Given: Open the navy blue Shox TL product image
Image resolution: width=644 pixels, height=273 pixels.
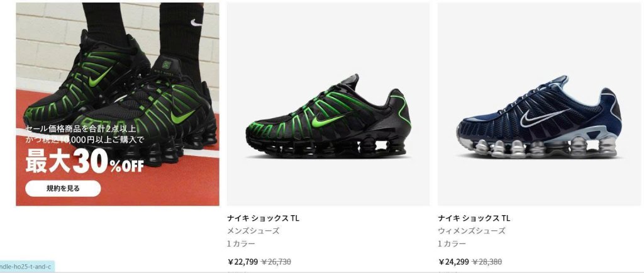Looking at the screenshot, I should tap(539, 104).
